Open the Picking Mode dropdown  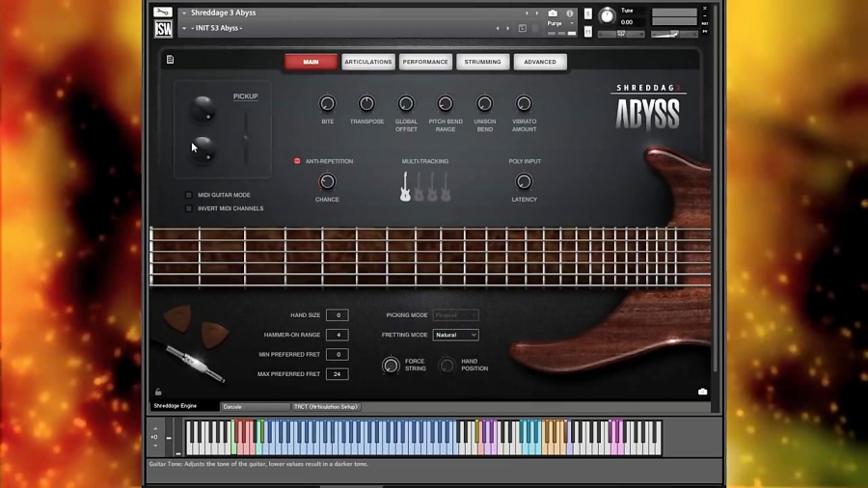(x=455, y=315)
